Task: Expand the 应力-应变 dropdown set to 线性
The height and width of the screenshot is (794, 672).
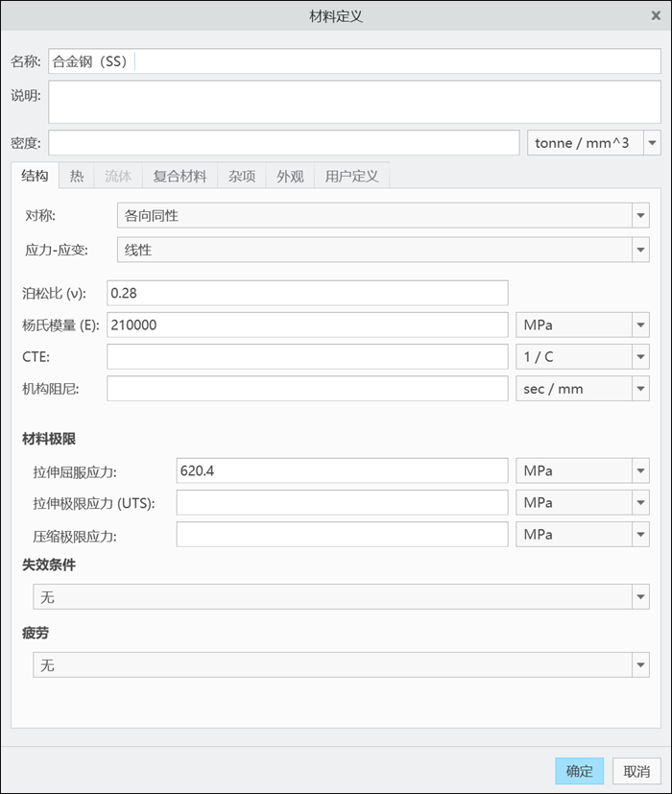Action: (383, 250)
